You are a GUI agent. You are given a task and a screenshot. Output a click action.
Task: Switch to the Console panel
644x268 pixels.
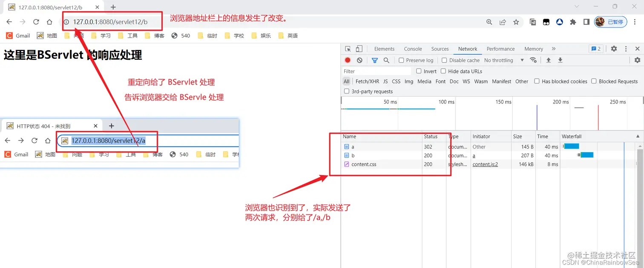point(412,49)
